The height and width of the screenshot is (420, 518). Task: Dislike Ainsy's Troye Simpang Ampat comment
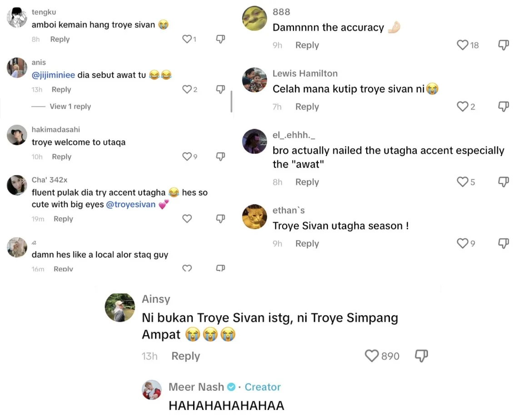tap(421, 356)
